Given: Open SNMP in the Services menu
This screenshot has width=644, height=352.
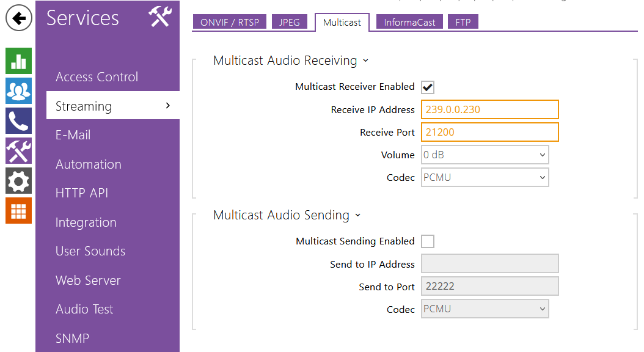Looking at the screenshot, I should (72, 338).
